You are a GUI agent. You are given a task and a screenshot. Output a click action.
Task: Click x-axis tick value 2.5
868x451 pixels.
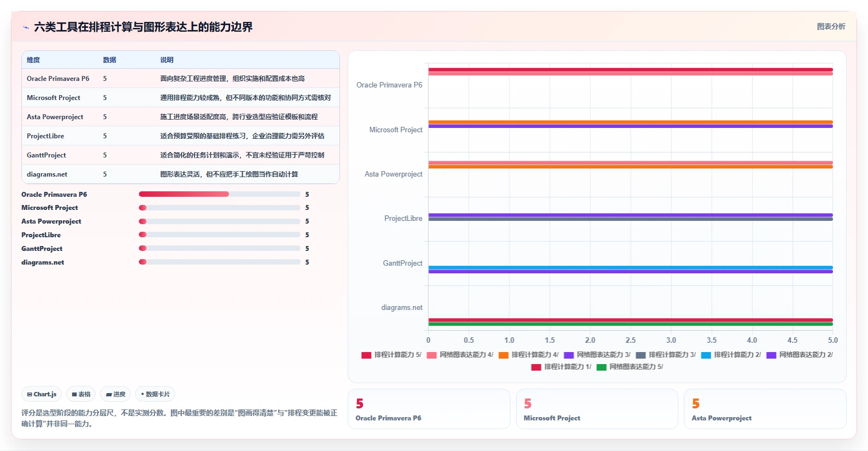tap(630, 340)
